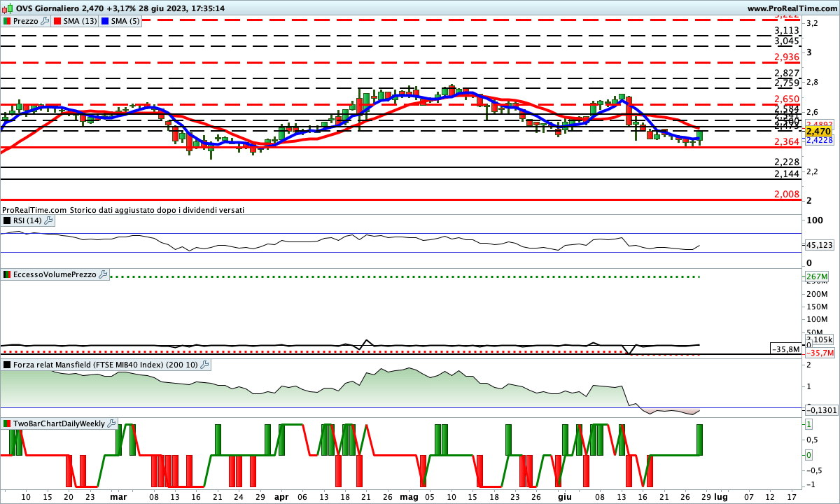Click the candlestick chart icon beside OVS title
The image size is (840, 504).
coord(8,8)
